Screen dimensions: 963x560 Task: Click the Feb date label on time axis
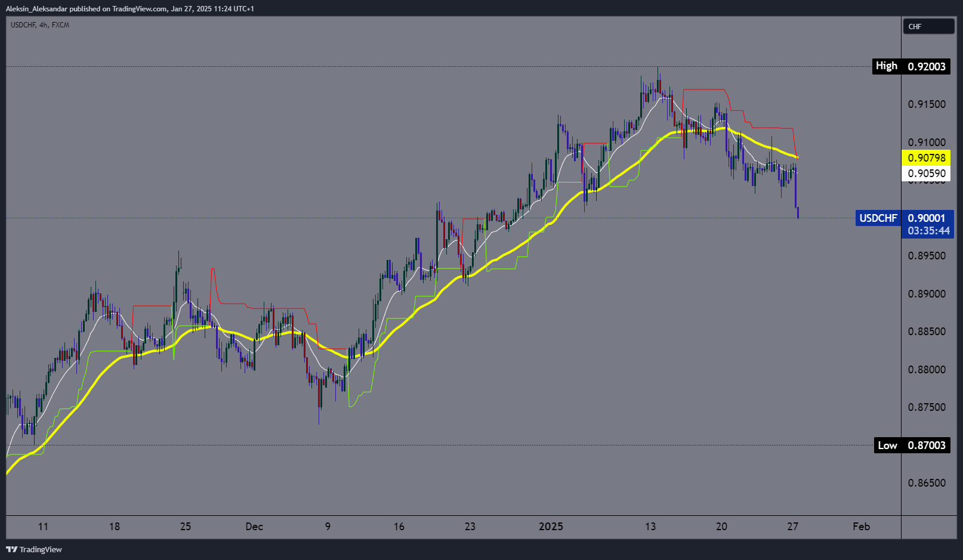pyautogui.click(x=861, y=527)
